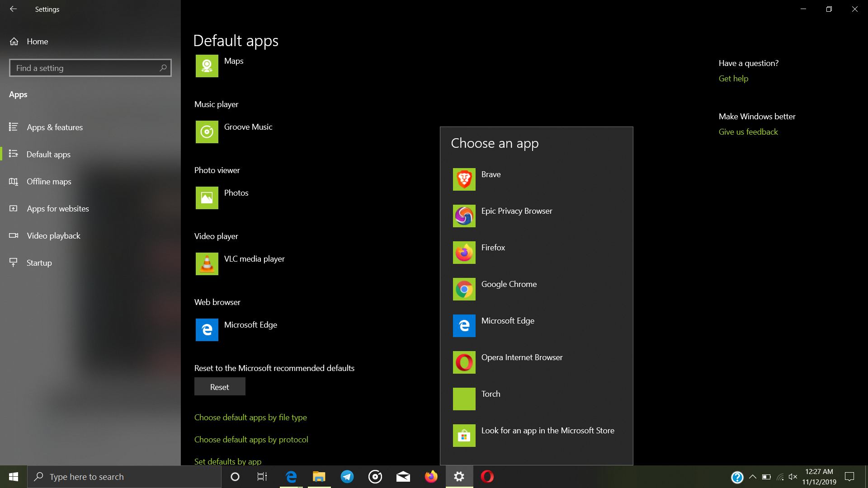Screen dimensions: 868x488
Task: Go back with the Settings back arrow
Action: [x=13, y=9]
